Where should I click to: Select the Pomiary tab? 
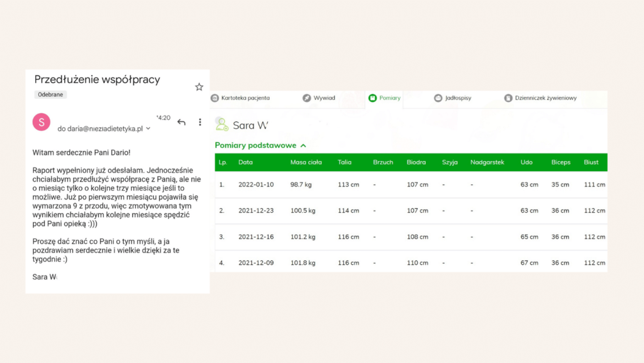384,98
